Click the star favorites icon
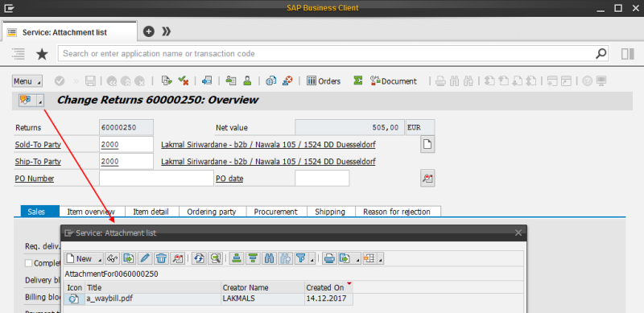Screen dimensions: 644x313 pos(42,54)
